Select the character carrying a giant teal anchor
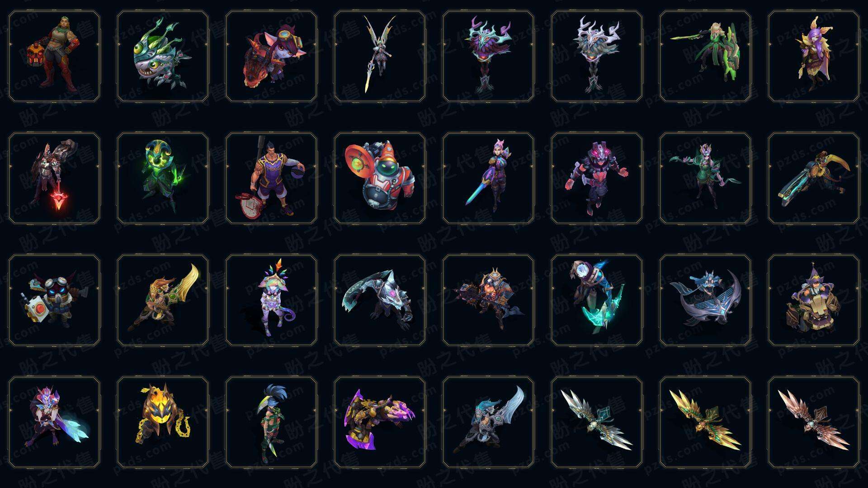The height and width of the screenshot is (488, 868). [597, 300]
